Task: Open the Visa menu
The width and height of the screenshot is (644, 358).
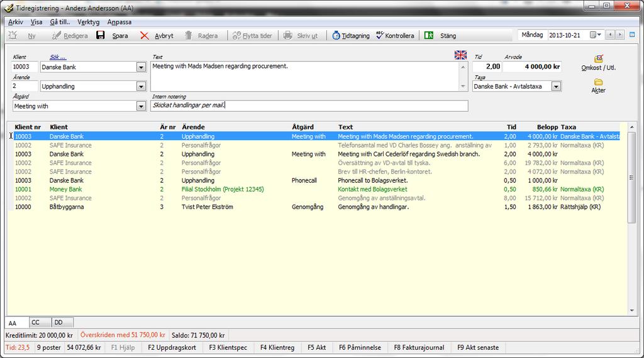Action: [x=36, y=22]
